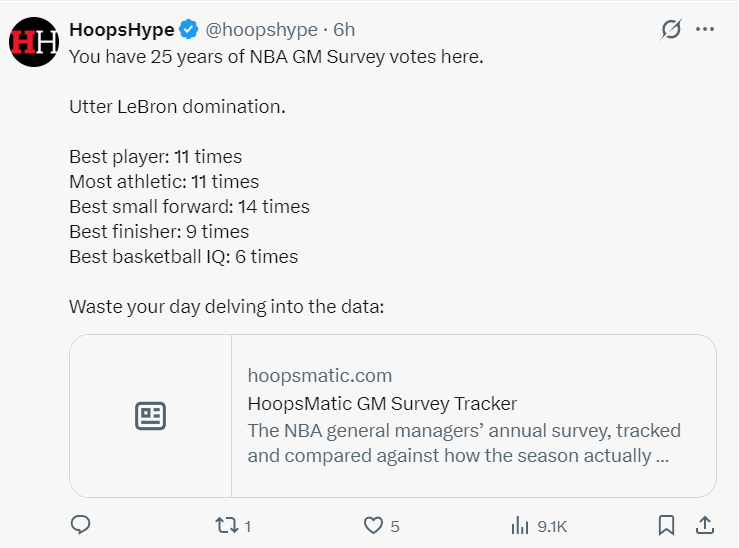
Task: View the post analytics bar chart icon
Action: point(520,525)
